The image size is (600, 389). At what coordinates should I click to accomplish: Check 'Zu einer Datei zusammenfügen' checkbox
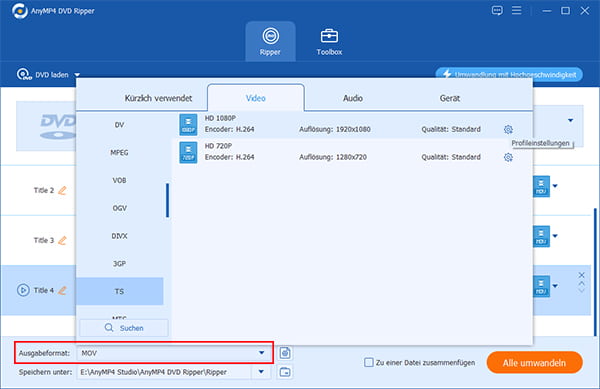[368, 362]
